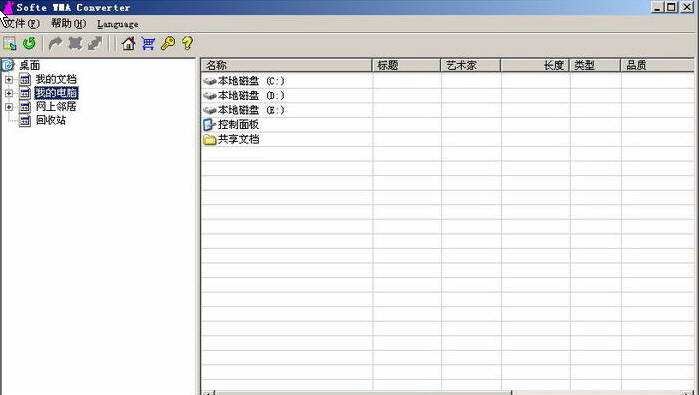The width and height of the screenshot is (700, 395).
Task: Click the grayed diagonal arrow toolbar icon
Action: click(x=95, y=43)
